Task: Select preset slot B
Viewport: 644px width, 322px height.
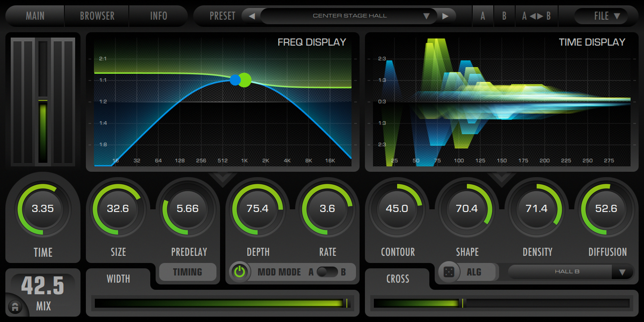Action: tap(504, 16)
